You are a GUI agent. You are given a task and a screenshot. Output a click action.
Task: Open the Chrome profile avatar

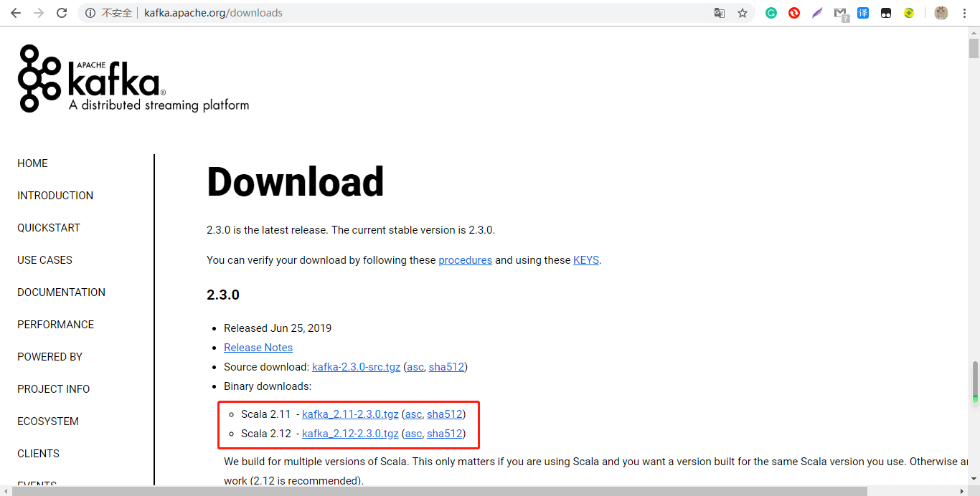click(x=941, y=13)
